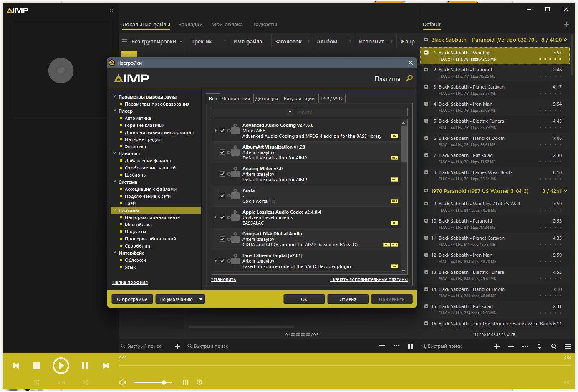Skip to next track icon
This screenshot has width=578, height=392.
coord(106,366)
